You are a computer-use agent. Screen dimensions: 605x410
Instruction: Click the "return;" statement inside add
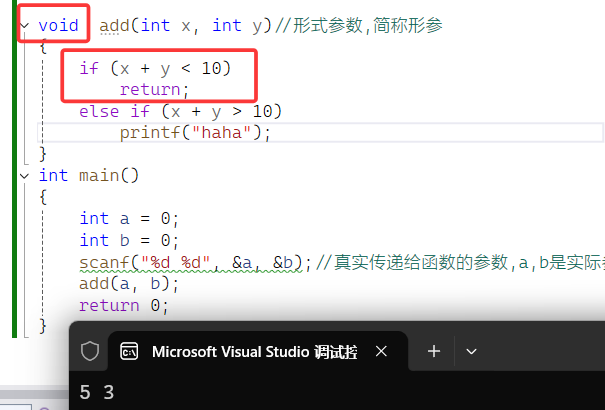tap(154, 90)
